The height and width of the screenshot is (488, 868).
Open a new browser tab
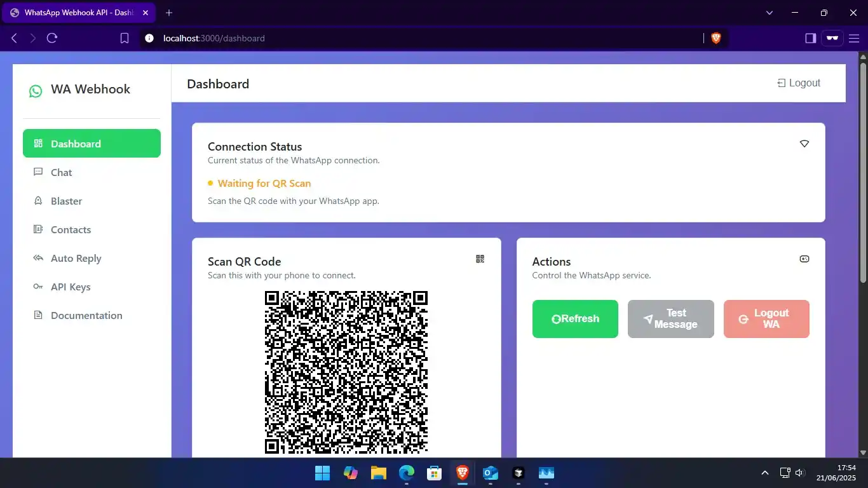click(x=169, y=13)
